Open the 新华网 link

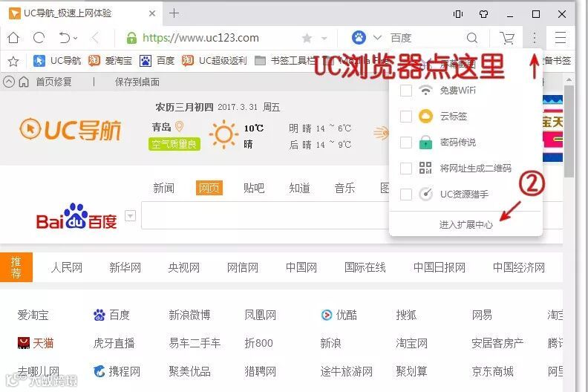[125, 267]
